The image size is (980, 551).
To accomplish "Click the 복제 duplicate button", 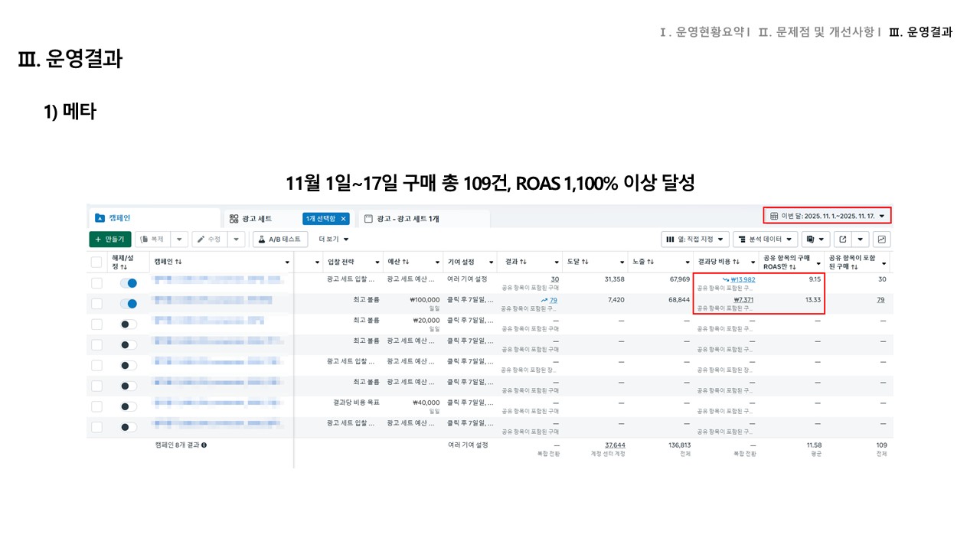I will click(x=152, y=240).
